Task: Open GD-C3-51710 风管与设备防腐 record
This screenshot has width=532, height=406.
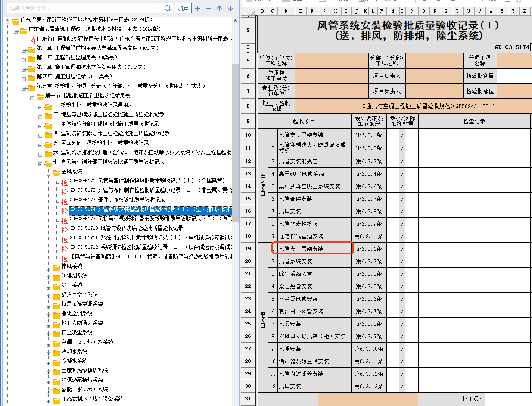Action: tap(126, 228)
